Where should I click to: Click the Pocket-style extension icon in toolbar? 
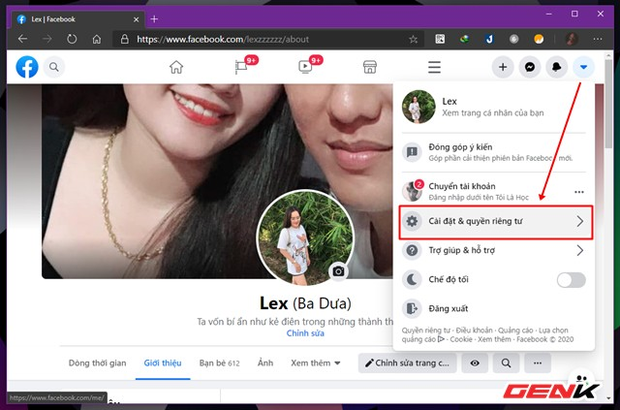[440, 39]
